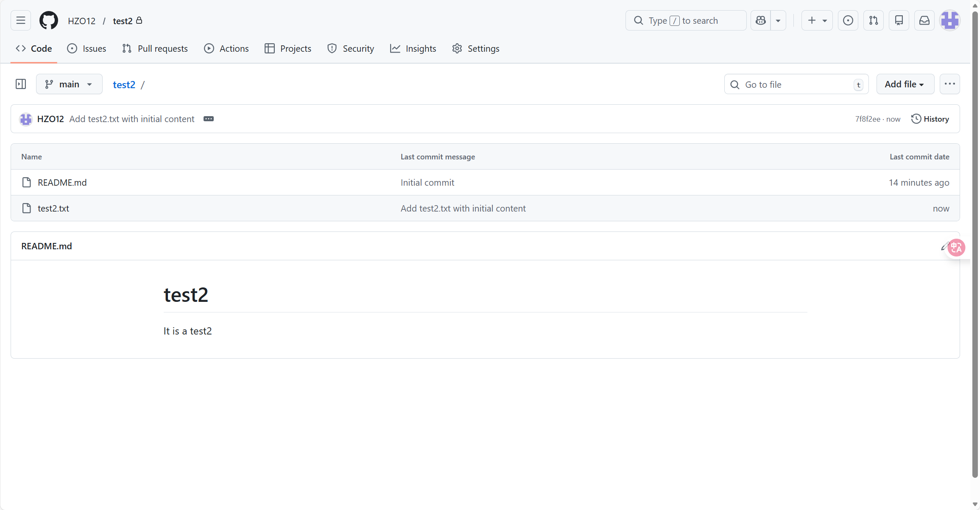980x510 pixels.
Task: Open the hamburger navigation menu
Action: tap(21, 20)
